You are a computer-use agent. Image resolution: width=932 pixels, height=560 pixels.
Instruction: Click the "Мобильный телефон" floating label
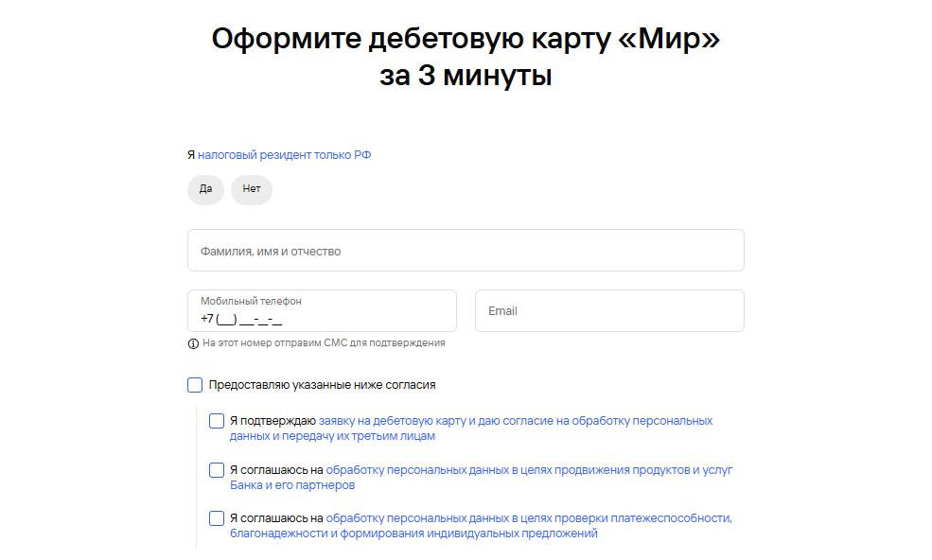pyautogui.click(x=251, y=301)
